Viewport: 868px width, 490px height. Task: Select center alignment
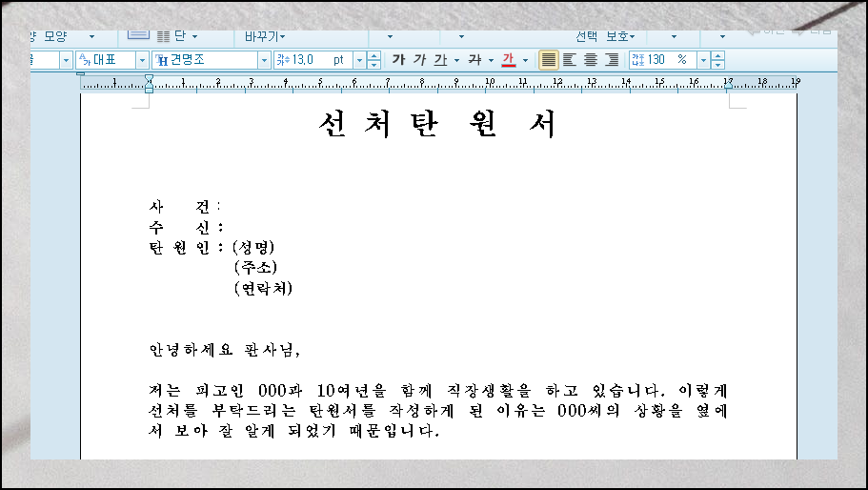click(x=591, y=59)
